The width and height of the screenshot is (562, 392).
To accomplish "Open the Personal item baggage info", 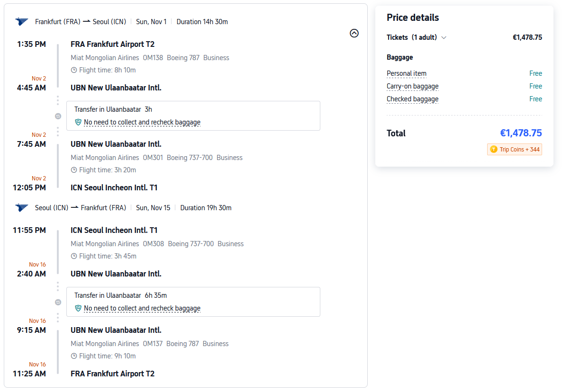I will pyautogui.click(x=406, y=73).
